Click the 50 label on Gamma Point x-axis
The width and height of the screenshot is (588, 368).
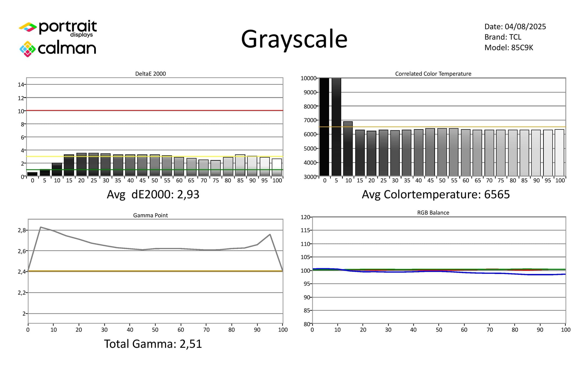tap(155, 330)
